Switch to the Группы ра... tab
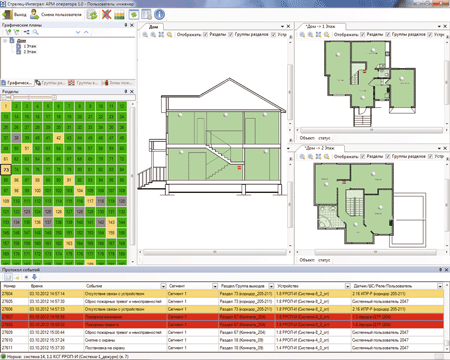Image resolution: width=450 pixels, height=360 pixels. click(x=51, y=83)
